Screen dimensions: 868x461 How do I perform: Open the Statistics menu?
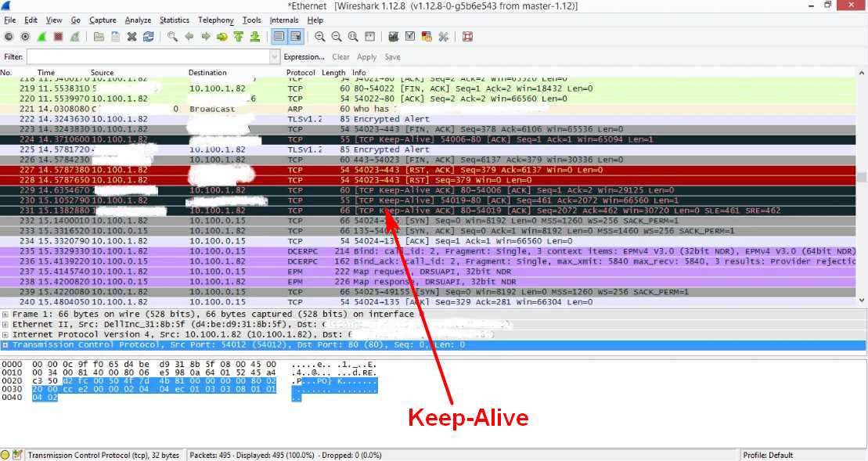click(174, 20)
